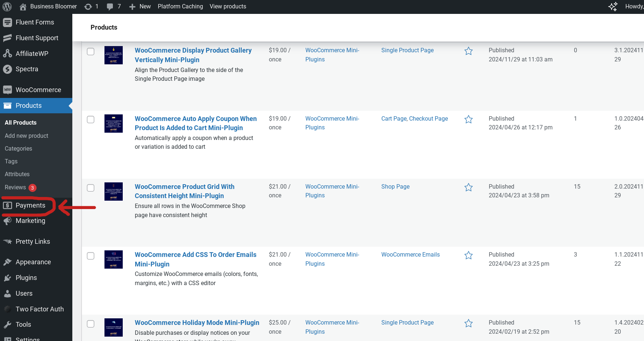Image resolution: width=644 pixels, height=341 pixels.
Task: Check the Display Product Gallery Vertically row
Action: (x=91, y=52)
